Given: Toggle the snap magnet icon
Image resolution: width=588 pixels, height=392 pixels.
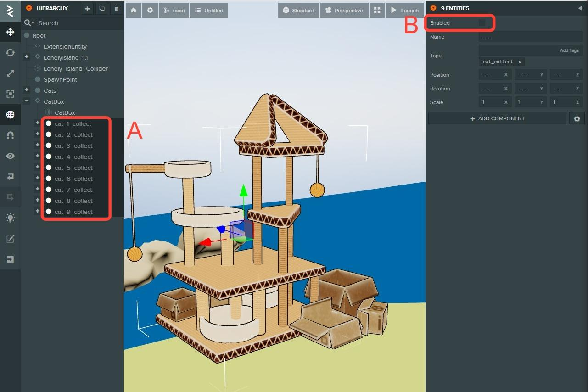Looking at the screenshot, I should pyautogui.click(x=10, y=135).
